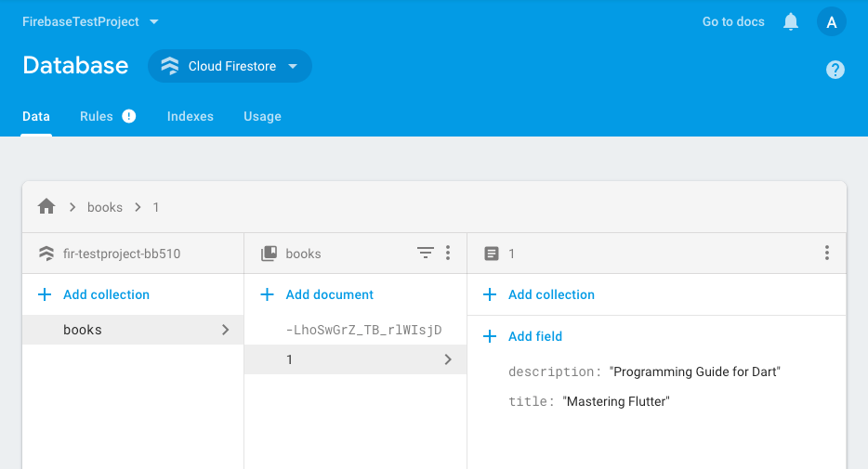
Task: Switch to the Rules tab
Action: 97,116
